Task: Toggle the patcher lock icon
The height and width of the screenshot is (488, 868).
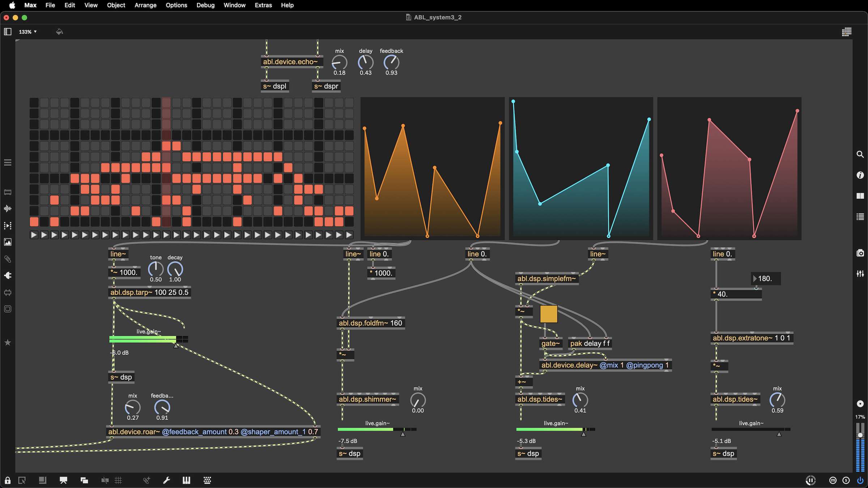Action: [x=8, y=480]
